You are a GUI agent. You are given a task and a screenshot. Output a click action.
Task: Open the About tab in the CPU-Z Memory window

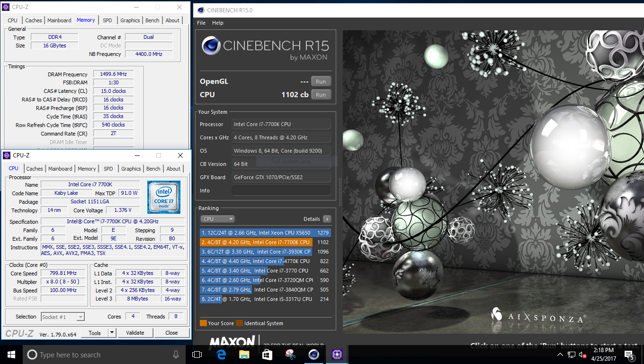coord(172,20)
